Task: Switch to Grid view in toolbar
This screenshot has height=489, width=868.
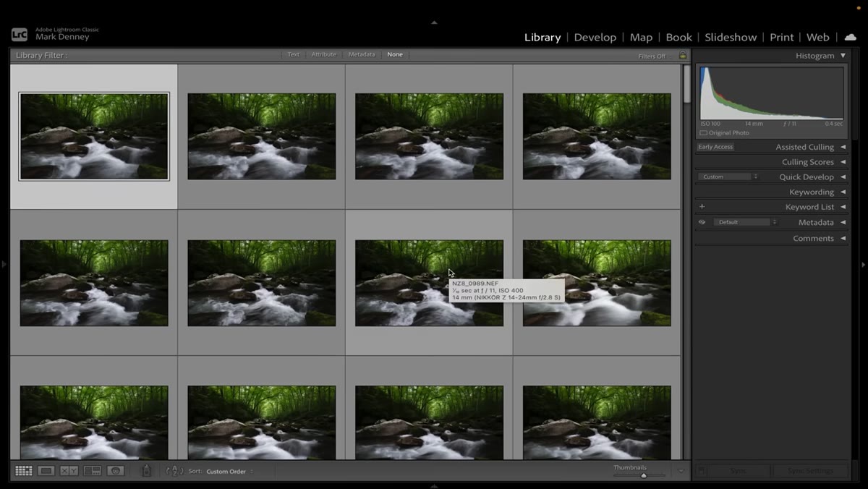Action: [24, 471]
